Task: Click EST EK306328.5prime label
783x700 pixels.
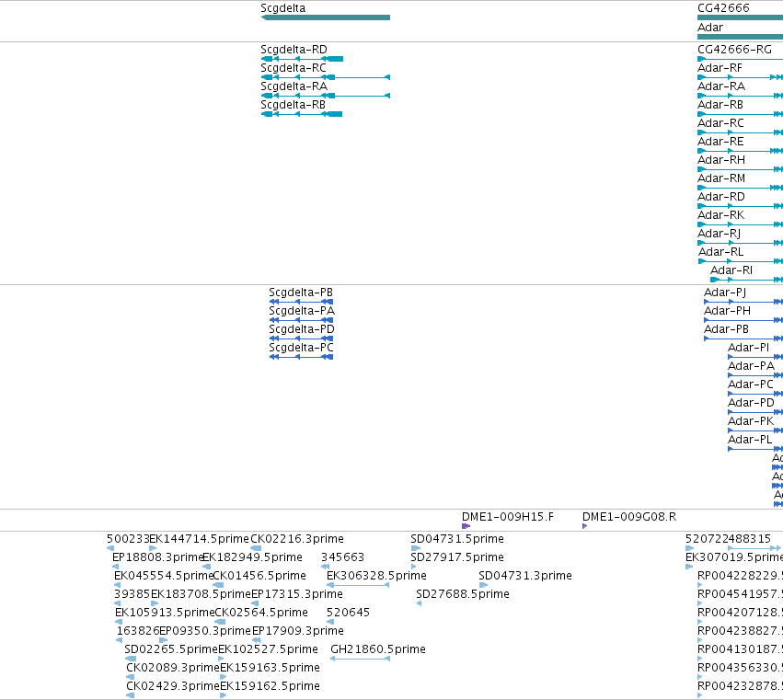Action: (x=376, y=576)
